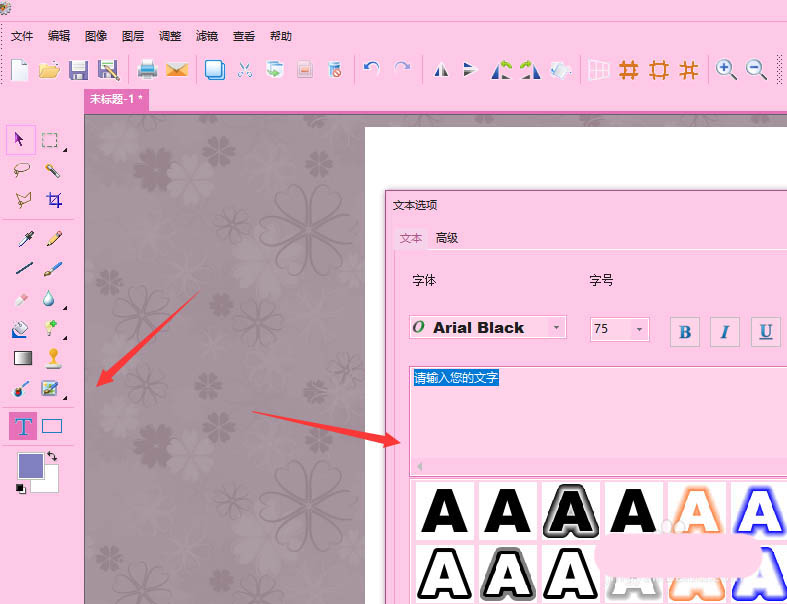Zoom in with magnifier plus

(726, 69)
